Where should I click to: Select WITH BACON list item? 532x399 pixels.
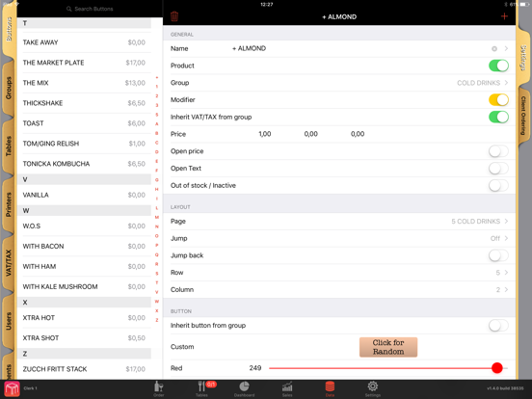pos(84,247)
